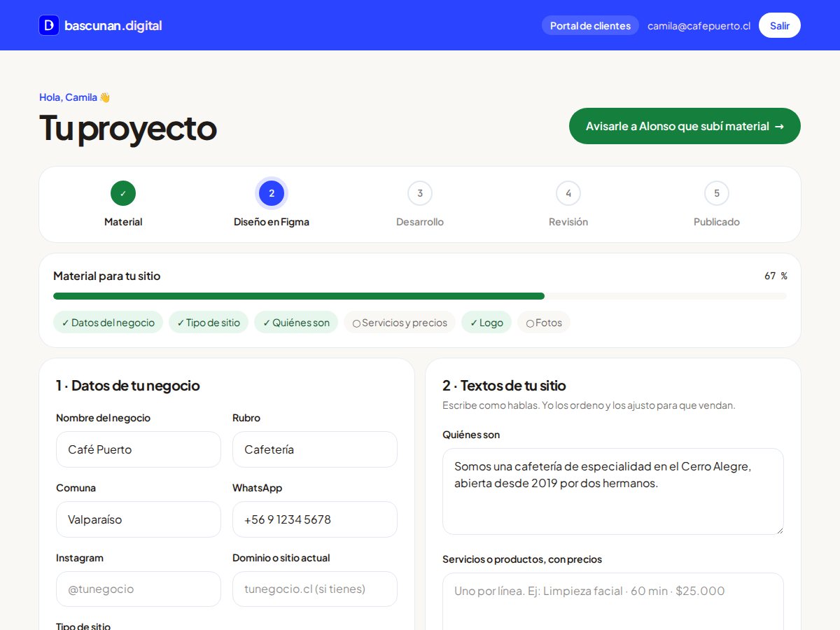Click the Tipo de sitio chip
Image resolution: width=840 pixels, height=630 pixels.
coord(209,323)
